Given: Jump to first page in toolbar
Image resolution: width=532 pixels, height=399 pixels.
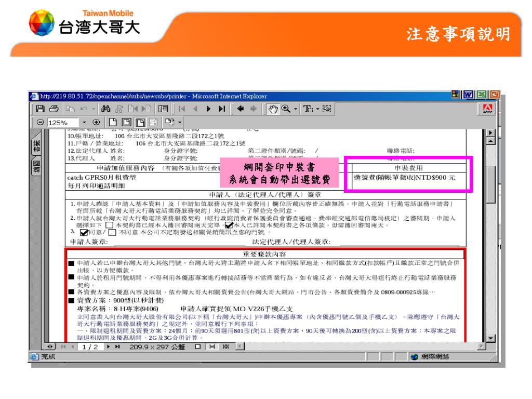Looking at the screenshot, I should coord(182,109).
